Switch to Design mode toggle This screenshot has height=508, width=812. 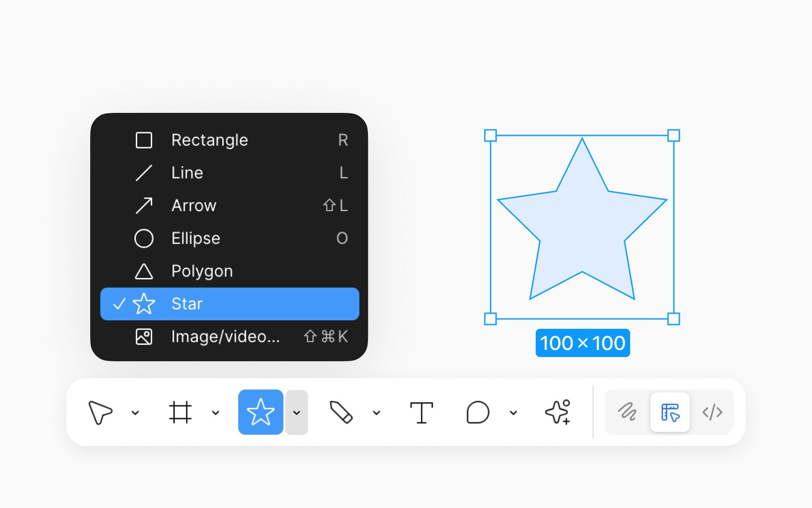tap(670, 412)
